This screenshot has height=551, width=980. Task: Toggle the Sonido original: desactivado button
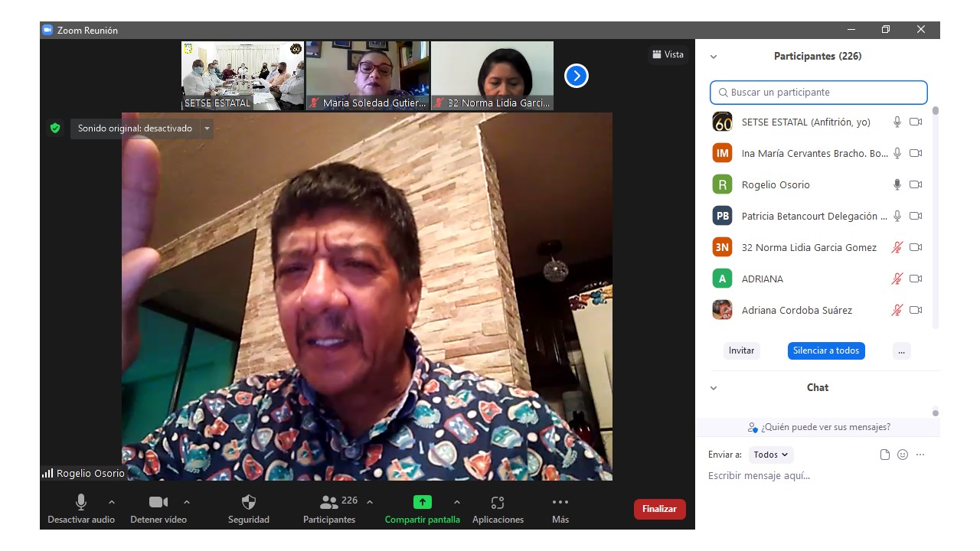coord(135,129)
